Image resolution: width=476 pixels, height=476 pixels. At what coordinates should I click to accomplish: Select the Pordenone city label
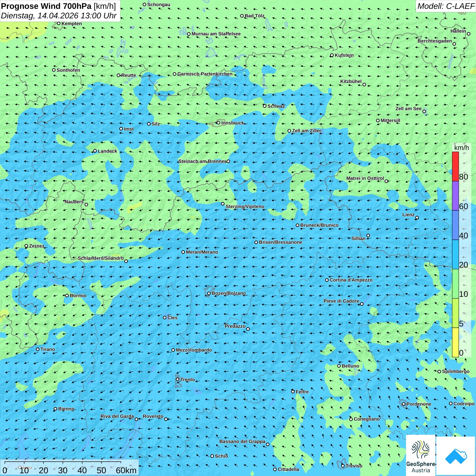(419, 404)
